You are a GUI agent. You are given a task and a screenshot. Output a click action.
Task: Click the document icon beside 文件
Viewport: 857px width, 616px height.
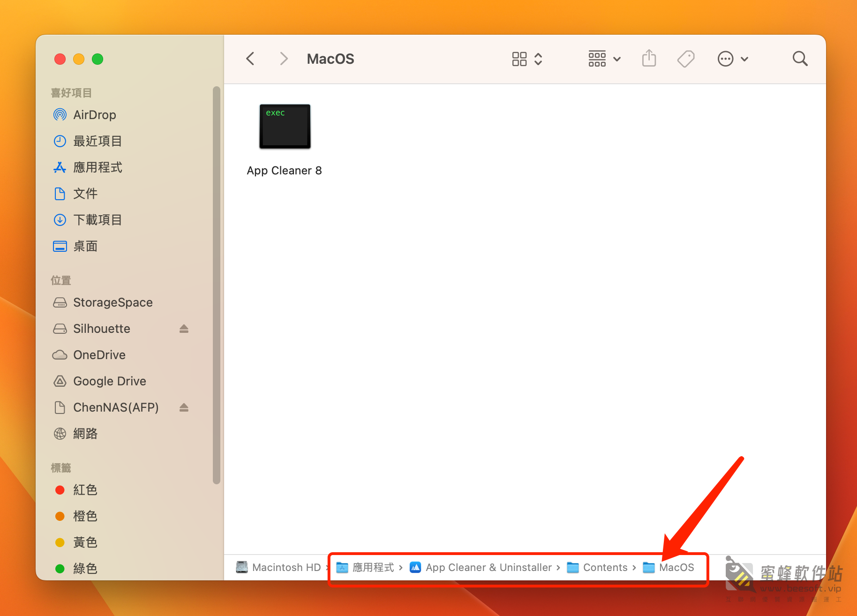click(x=60, y=194)
